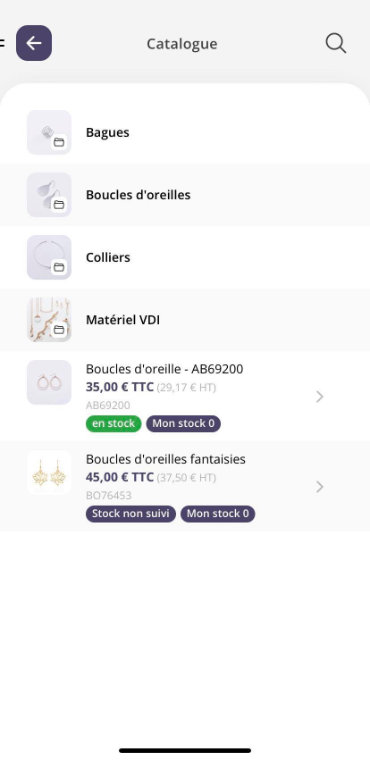This screenshot has width=370, height=760.
Task: Select the Matériel VDI category label
Action: pos(123,320)
